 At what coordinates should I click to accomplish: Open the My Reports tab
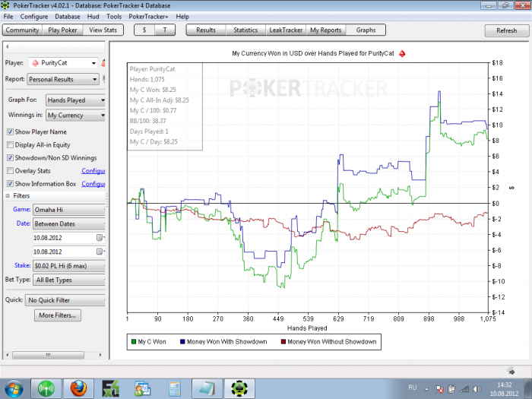(x=326, y=30)
